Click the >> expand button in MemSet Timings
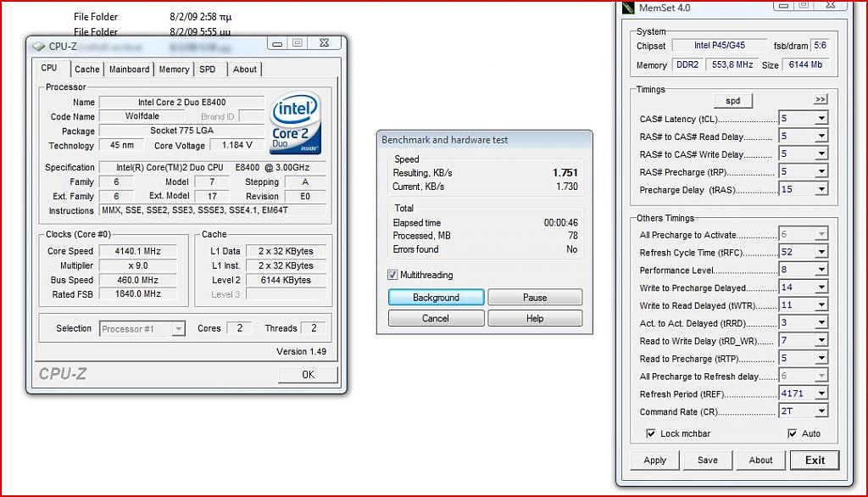 [x=821, y=100]
